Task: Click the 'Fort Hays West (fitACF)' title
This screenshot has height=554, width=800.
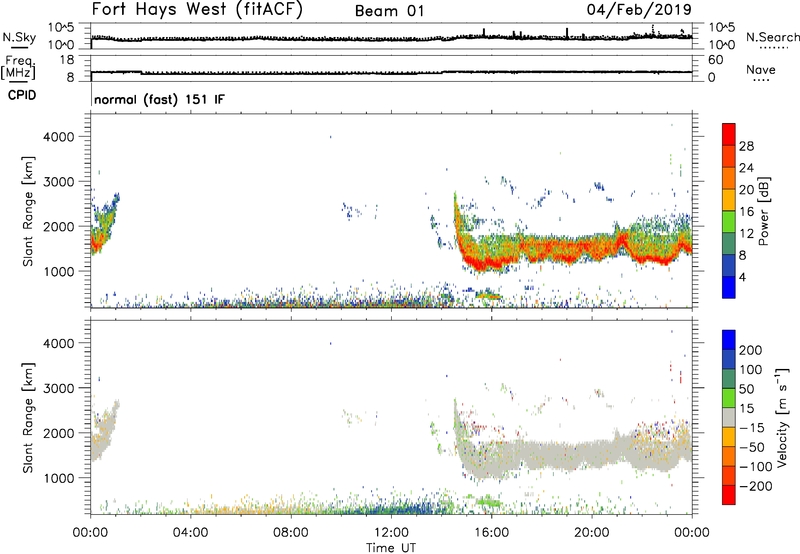Action: 197,10
